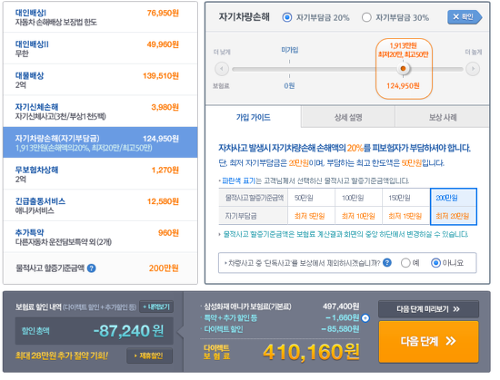Click the 할인총액 -87,240원 amount

129,331
